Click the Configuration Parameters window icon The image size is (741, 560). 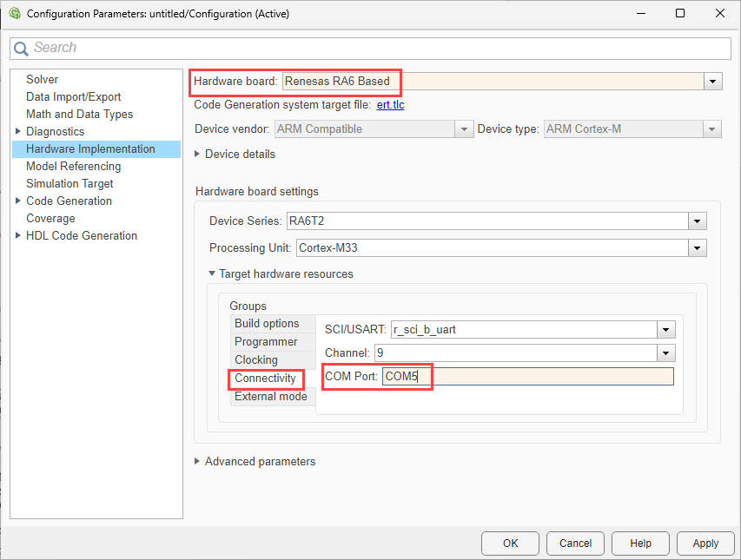coord(14,14)
